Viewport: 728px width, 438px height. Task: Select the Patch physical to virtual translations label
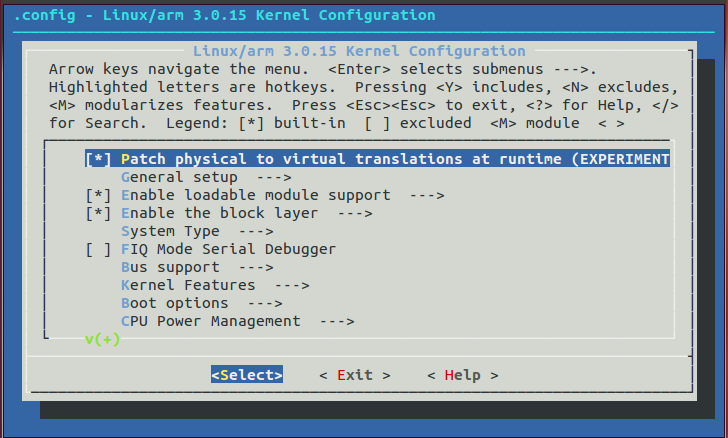[x=394, y=159]
